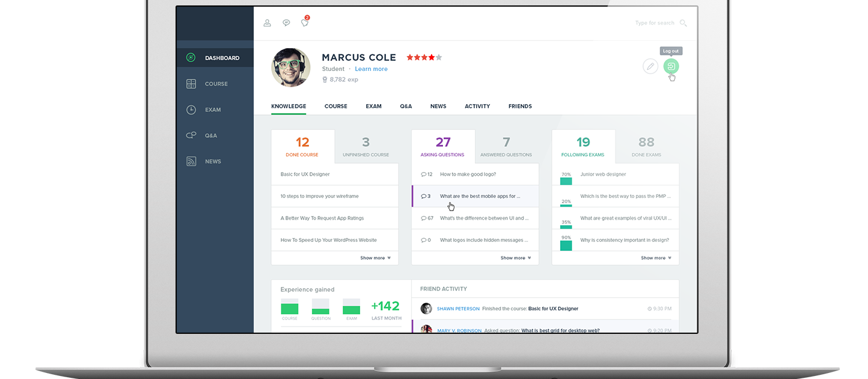Click Marcus Cole's profile photo
The height and width of the screenshot is (379, 868).
[x=291, y=67]
